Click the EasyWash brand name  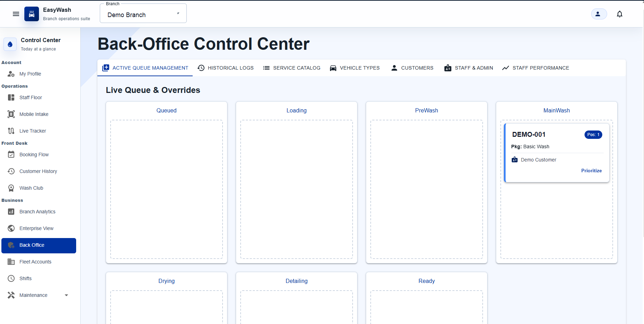coord(57,10)
